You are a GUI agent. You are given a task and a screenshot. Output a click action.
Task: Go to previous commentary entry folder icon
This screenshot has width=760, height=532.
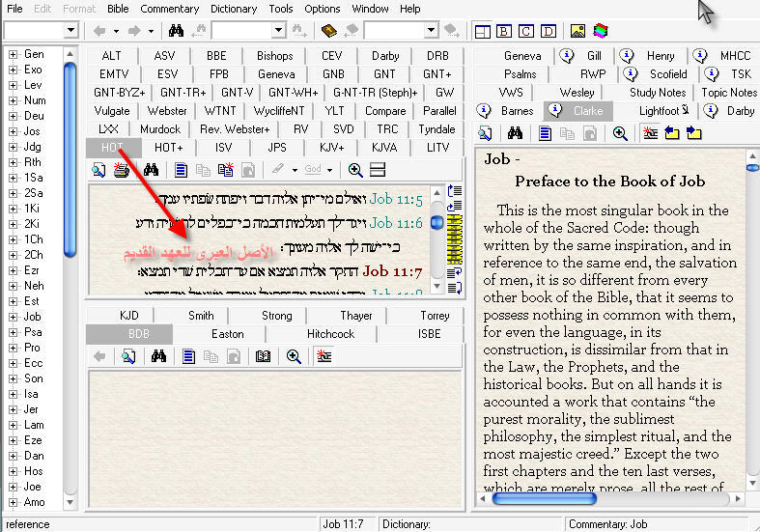[x=672, y=133]
